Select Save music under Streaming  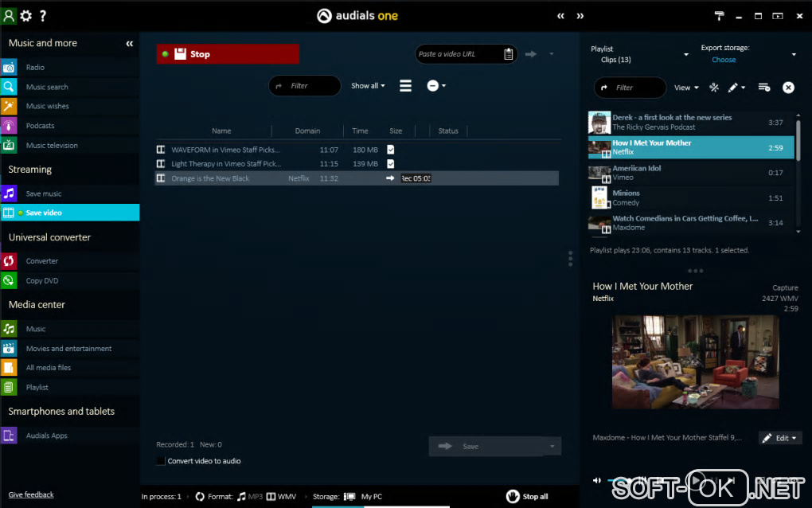pyautogui.click(x=44, y=193)
